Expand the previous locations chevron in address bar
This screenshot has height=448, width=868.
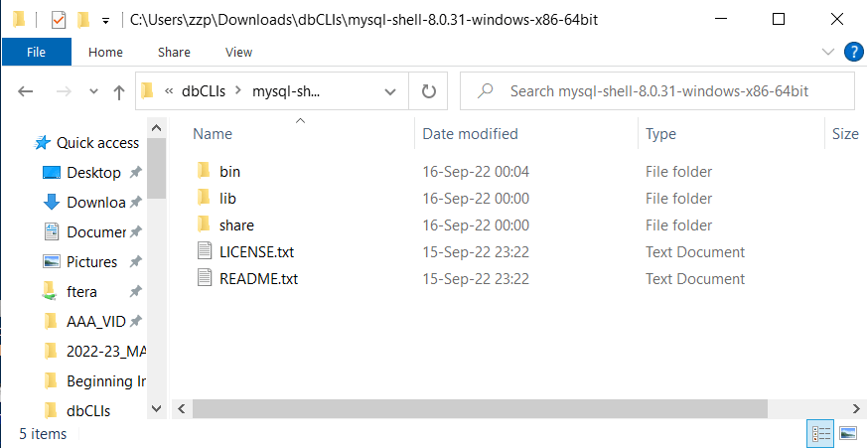coord(390,91)
